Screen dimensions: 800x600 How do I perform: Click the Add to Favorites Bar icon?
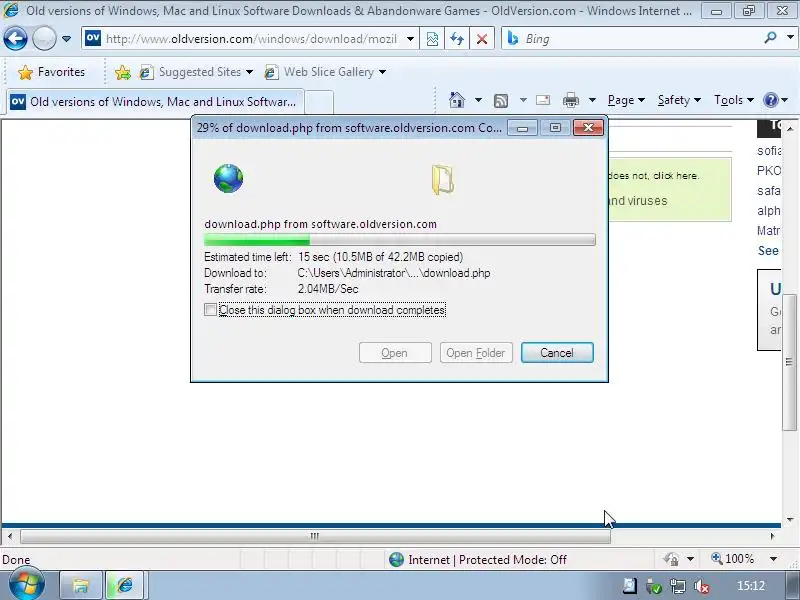click(x=122, y=72)
